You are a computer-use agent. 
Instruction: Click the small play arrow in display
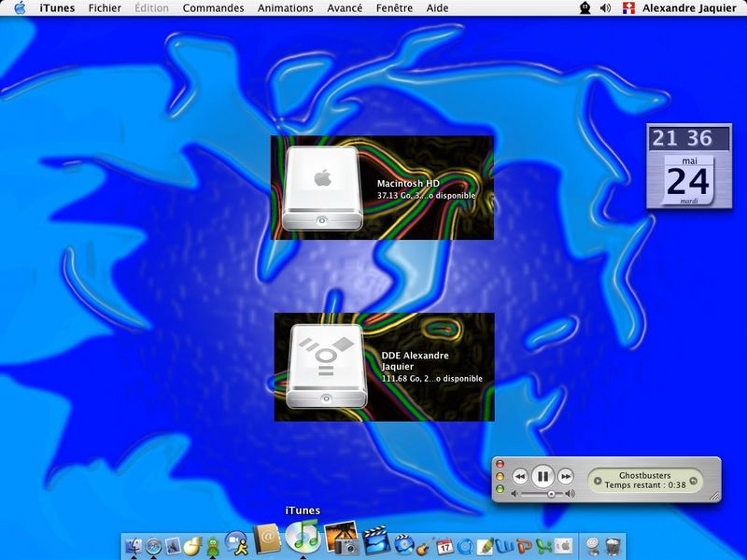[x=598, y=481]
